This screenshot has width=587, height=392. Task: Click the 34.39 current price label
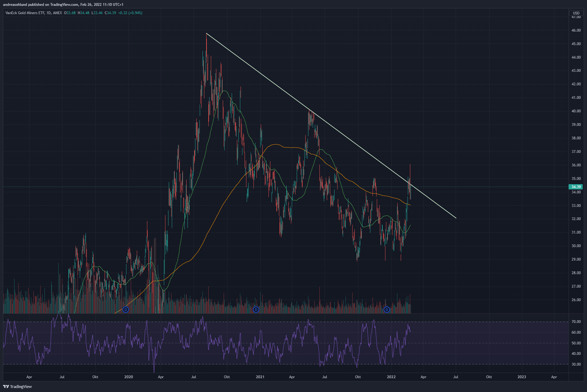(576, 187)
